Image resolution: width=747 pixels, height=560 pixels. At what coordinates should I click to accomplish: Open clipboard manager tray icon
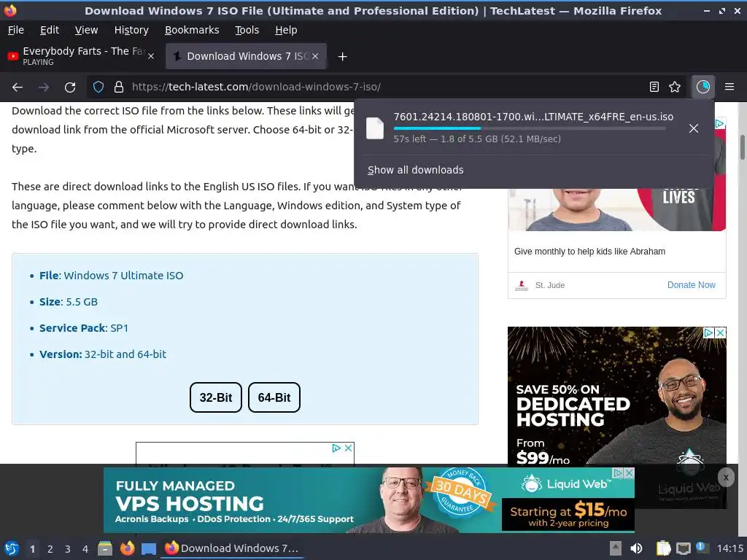pos(662,548)
